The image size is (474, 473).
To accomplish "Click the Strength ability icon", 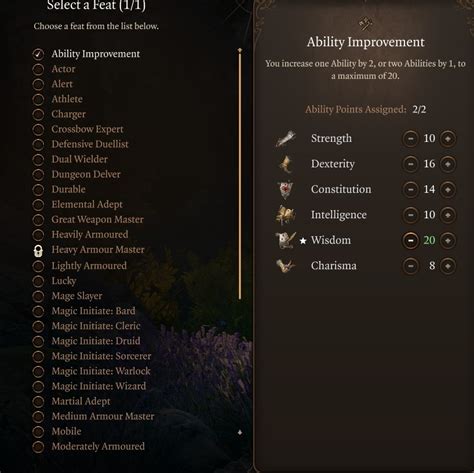I will pos(285,138).
